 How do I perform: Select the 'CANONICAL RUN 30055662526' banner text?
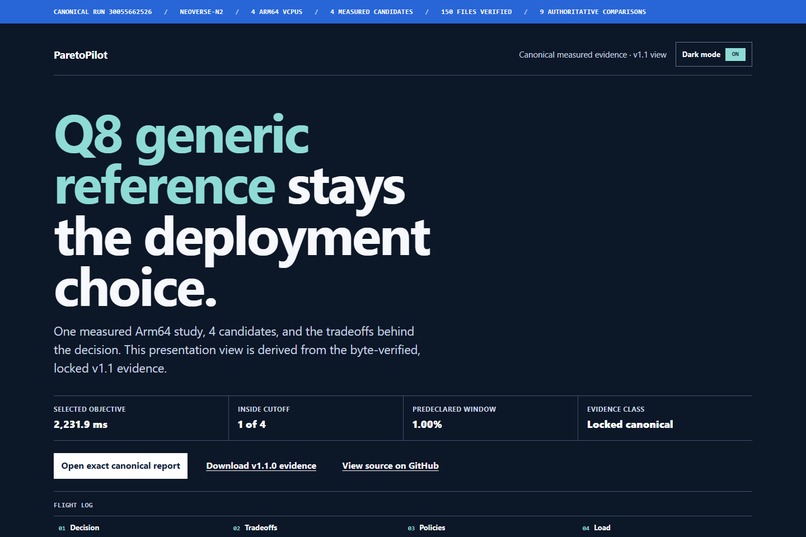[103, 12]
